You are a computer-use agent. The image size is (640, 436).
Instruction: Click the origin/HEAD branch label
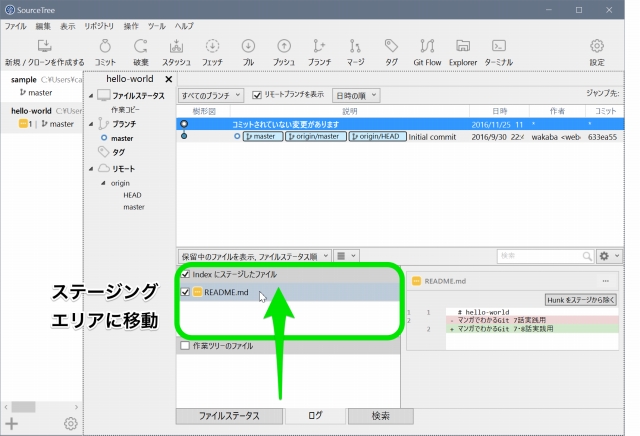[378, 136]
